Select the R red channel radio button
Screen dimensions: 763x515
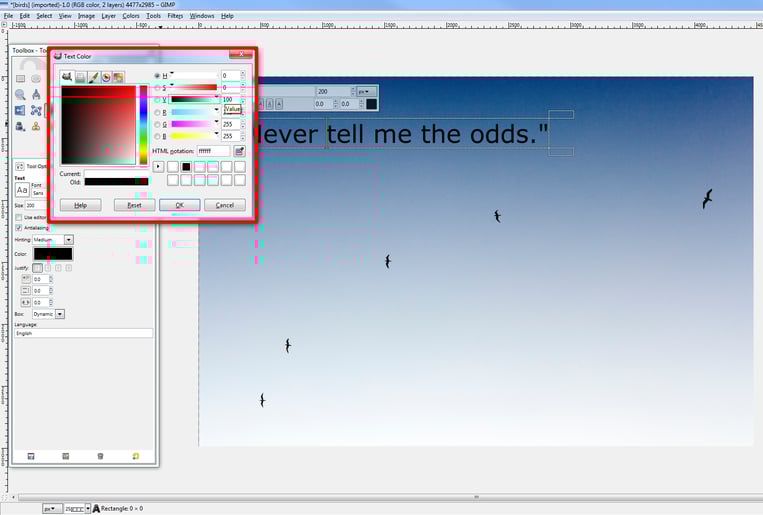tap(157, 112)
